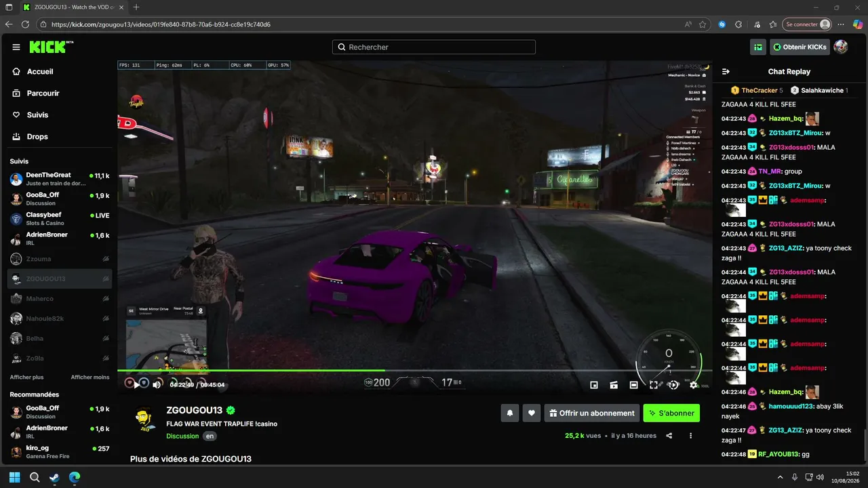The height and width of the screenshot is (488, 868).
Task: Click username RF_AYOUB13 in chat
Action: [x=778, y=454]
